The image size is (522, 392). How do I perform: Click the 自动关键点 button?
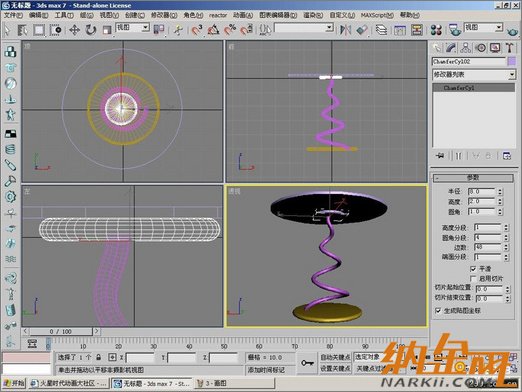click(x=335, y=357)
